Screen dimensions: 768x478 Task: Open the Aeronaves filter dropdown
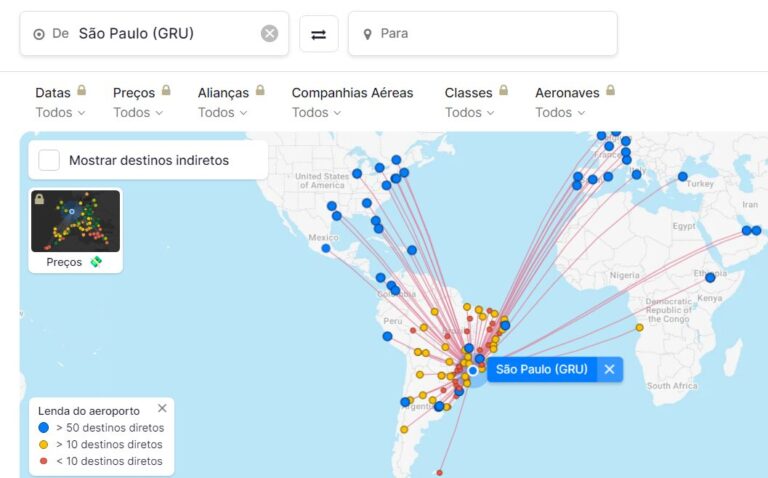(x=560, y=113)
